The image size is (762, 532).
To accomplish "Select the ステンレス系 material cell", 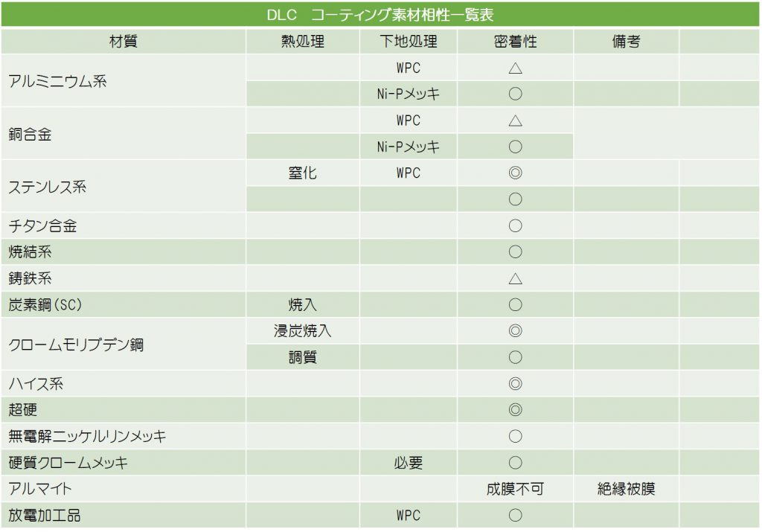I will click(124, 187).
